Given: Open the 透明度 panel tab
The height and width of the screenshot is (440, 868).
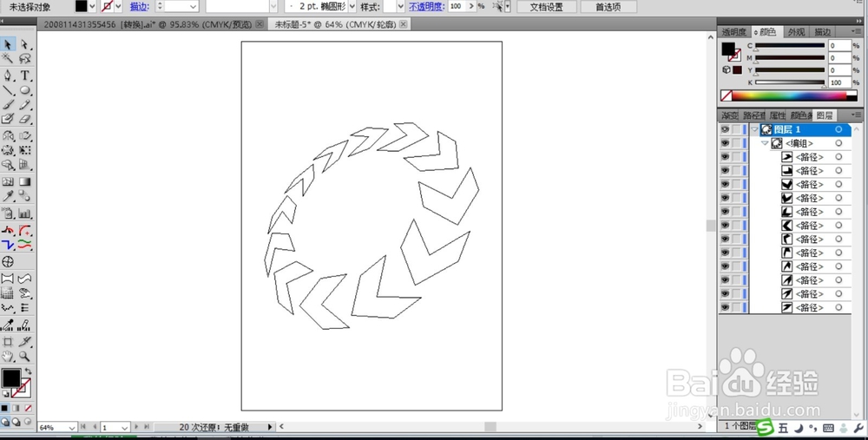Looking at the screenshot, I should click(x=733, y=32).
